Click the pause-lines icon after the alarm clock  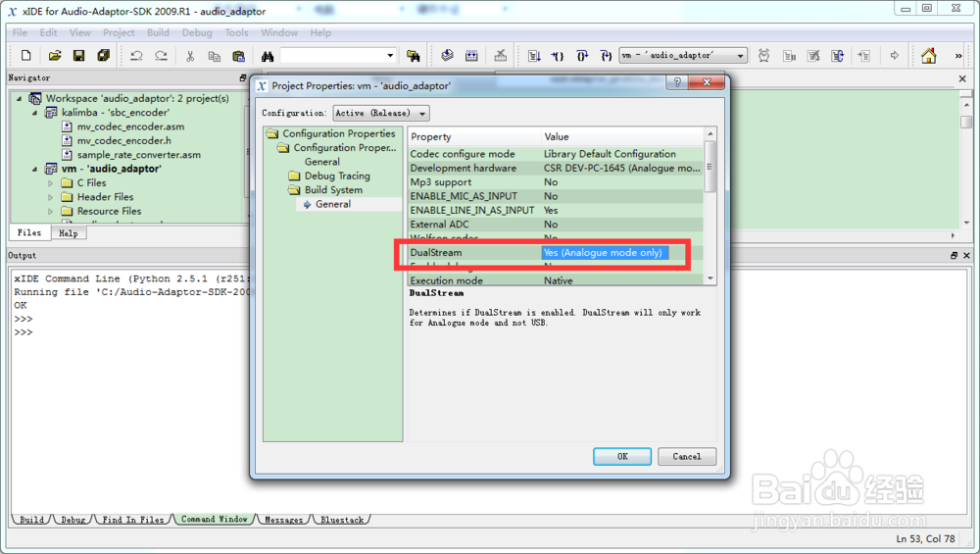click(x=789, y=56)
